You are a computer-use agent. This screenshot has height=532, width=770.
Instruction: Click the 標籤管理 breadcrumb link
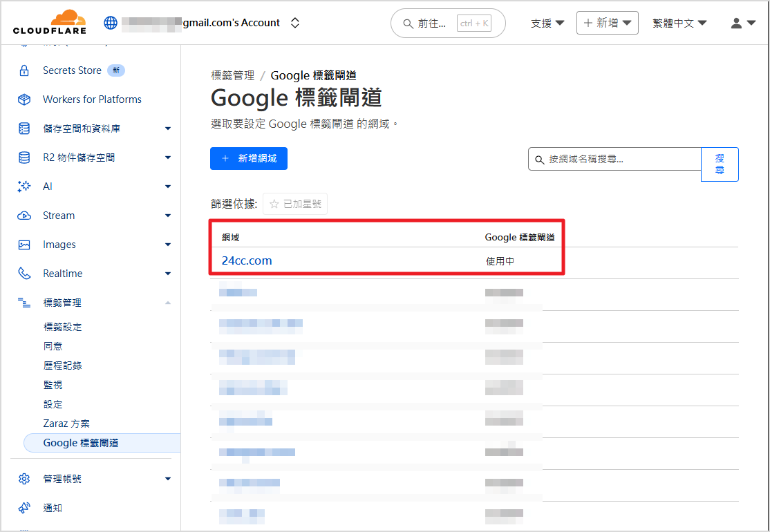coord(233,75)
